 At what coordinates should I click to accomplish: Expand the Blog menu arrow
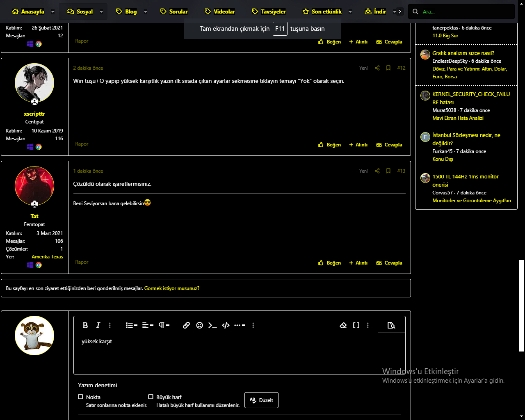145,12
